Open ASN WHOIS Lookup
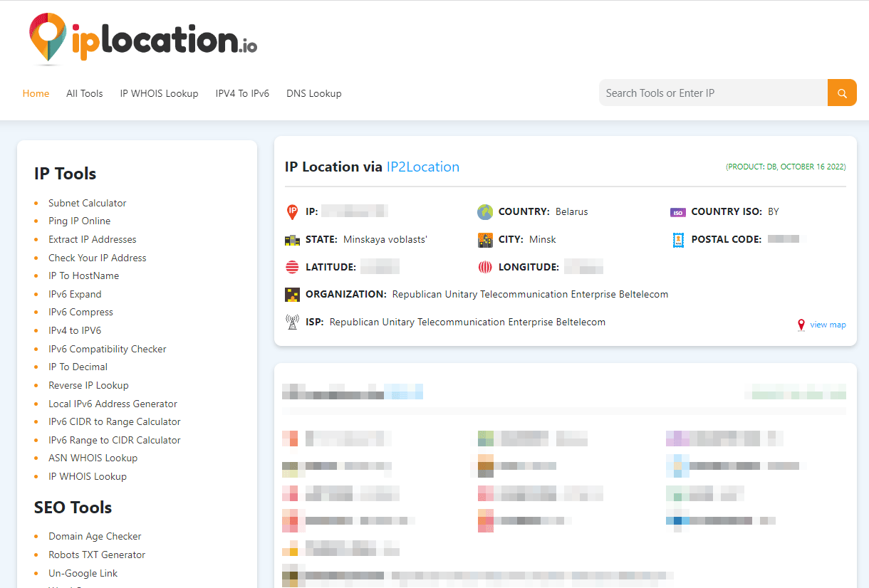 coord(93,458)
